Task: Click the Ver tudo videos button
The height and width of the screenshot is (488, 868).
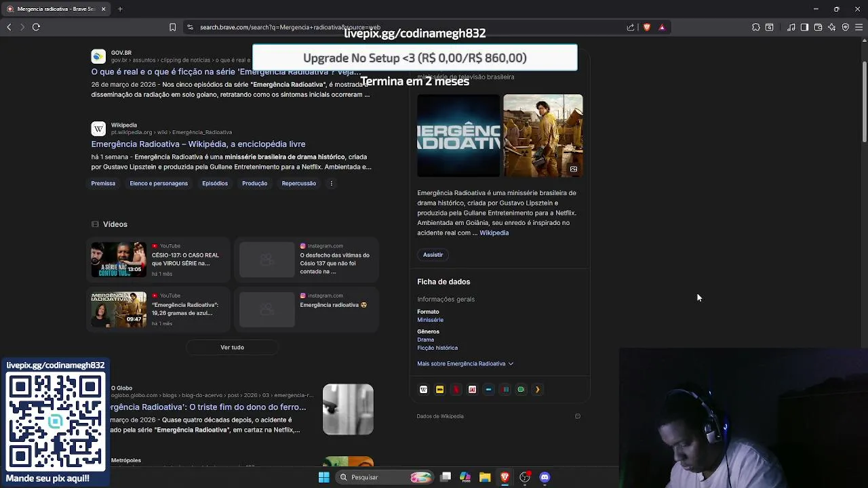Action: (x=232, y=348)
